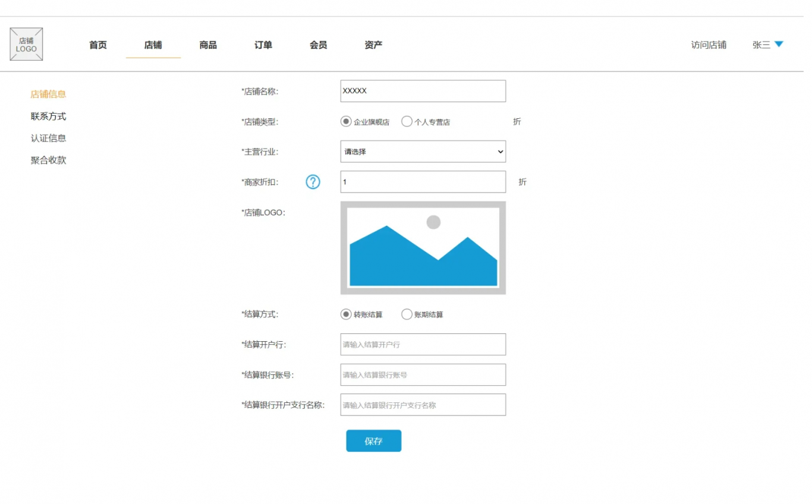Select the 个人专营店 radio button
The image size is (812, 504).
(x=407, y=121)
